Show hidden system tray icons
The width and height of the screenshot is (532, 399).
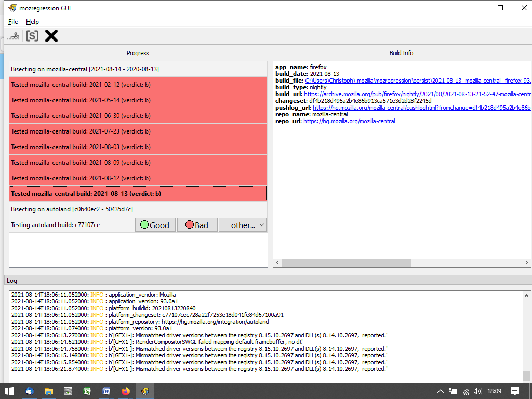(x=440, y=391)
